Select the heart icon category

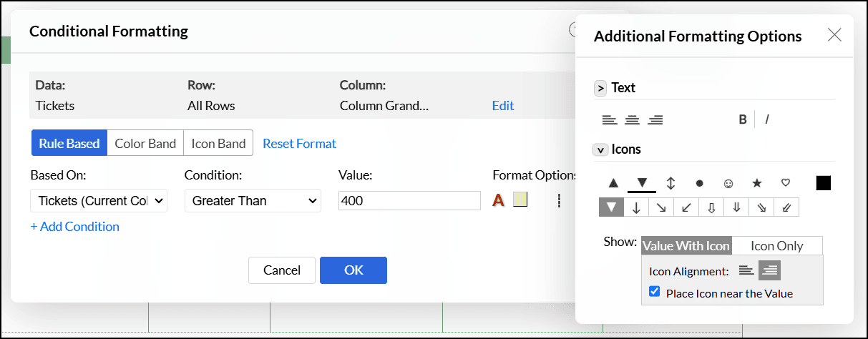click(x=785, y=183)
